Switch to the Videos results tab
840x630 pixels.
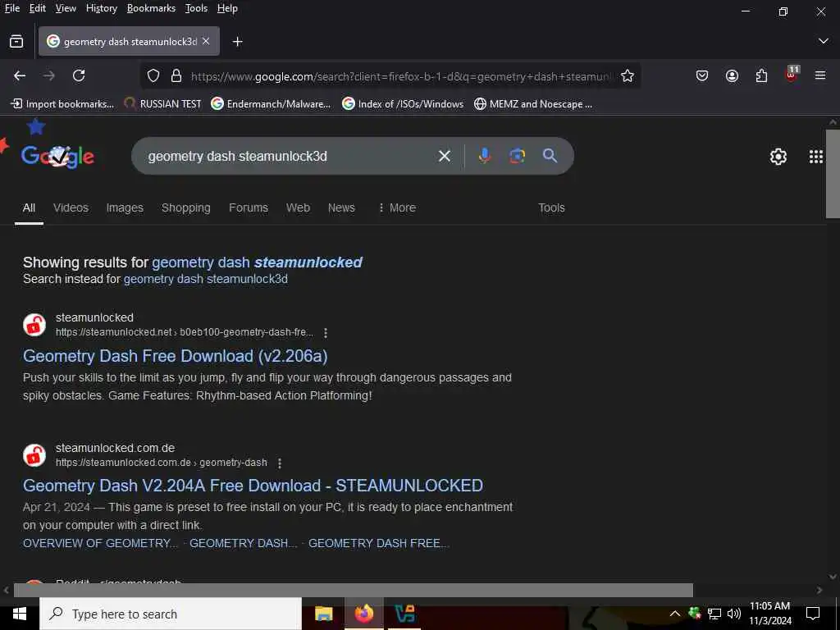click(x=71, y=208)
